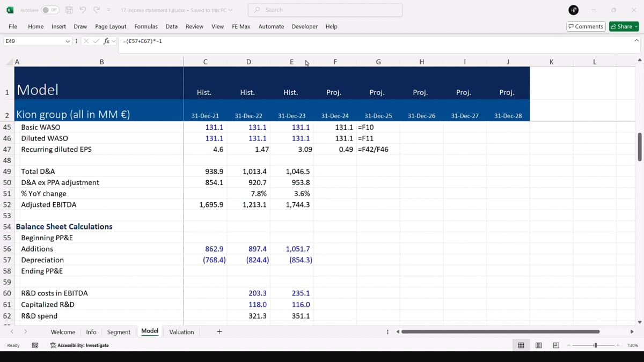
Task: Click cell value (854.3) in Depreciation row
Action: click(x=301, y=260)
